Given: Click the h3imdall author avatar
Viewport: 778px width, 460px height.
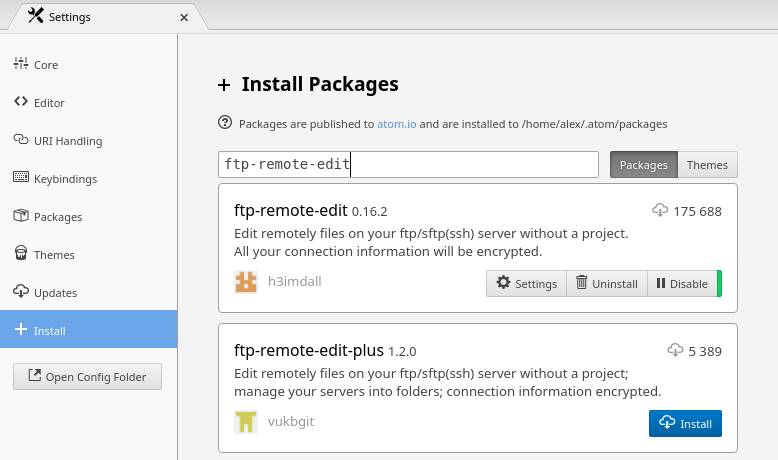Looking at the screenshot, I should coord(246,282).
